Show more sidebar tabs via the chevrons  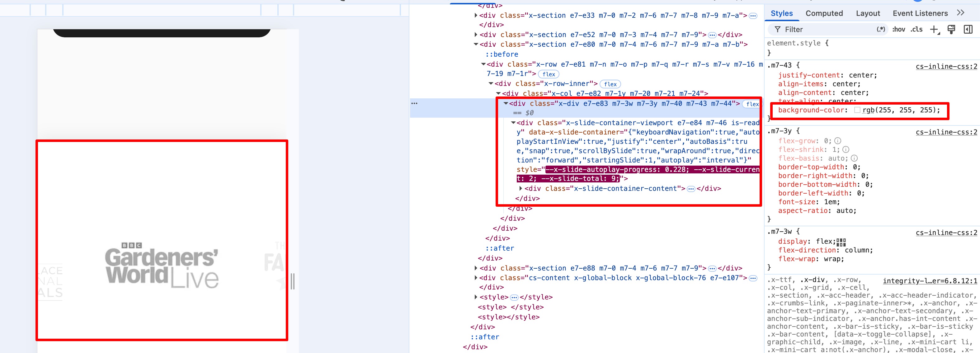pyautogui.click(x=961, y=12)
